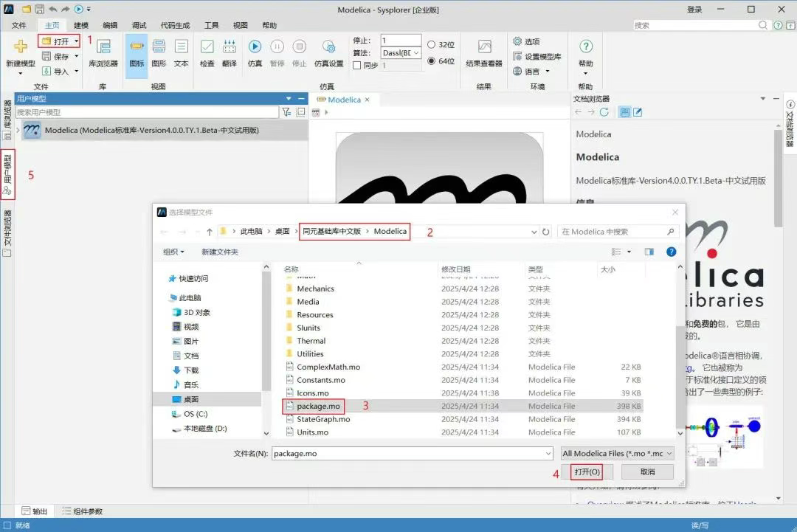
Task: Go back in the document browser
Action: pyautogui.click(x=579, y=111)
